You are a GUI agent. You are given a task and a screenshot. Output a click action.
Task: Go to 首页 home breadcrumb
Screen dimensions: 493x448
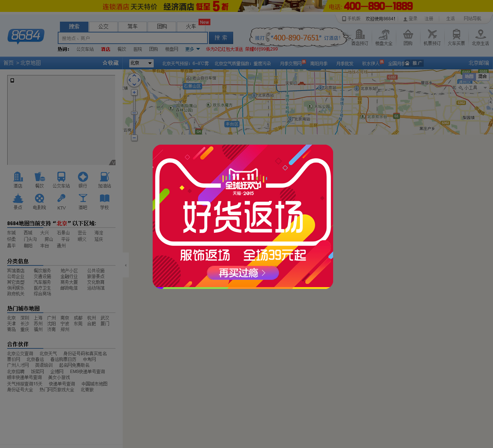tap(9, 63)
